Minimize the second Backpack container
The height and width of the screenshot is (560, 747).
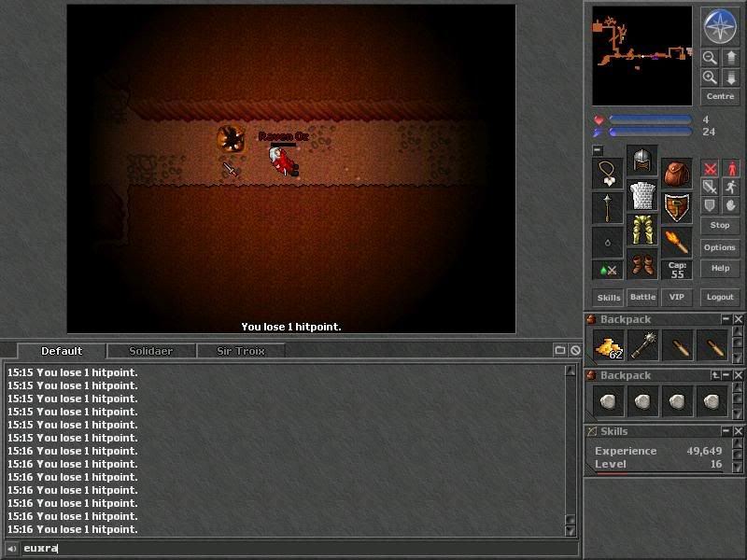[726, 375]
